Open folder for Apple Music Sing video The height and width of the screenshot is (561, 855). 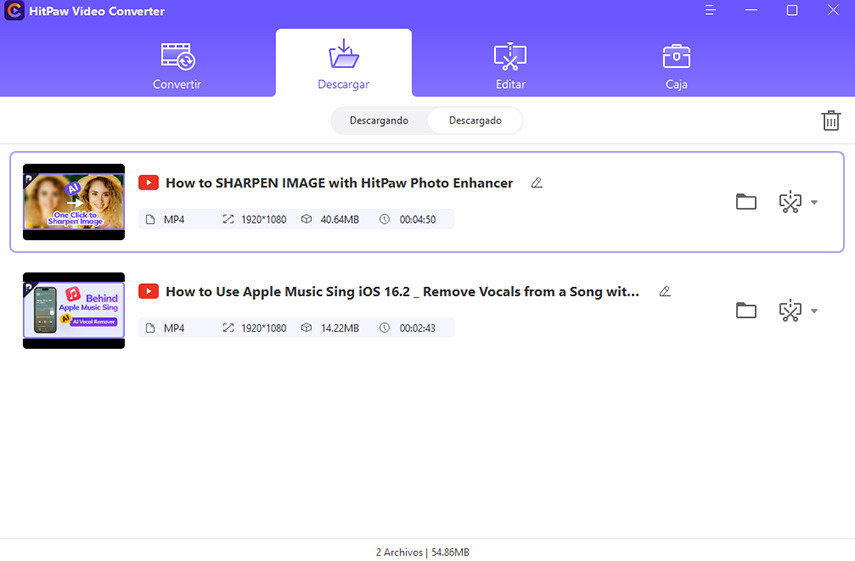point(746,310)
